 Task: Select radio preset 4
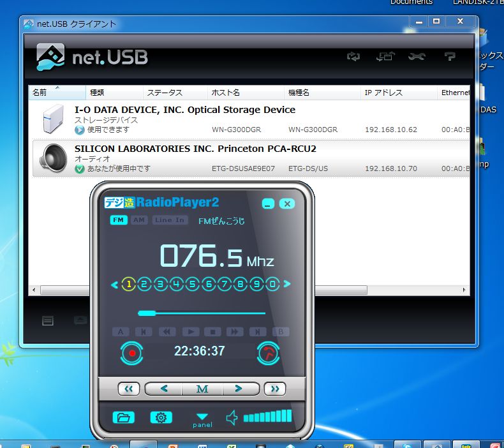coord(177,284)
